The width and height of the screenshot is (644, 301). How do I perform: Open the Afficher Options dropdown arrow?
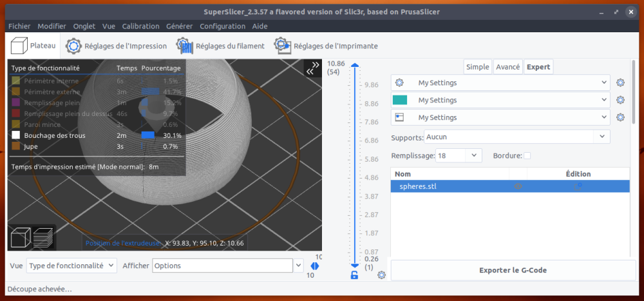pos(298,266)
